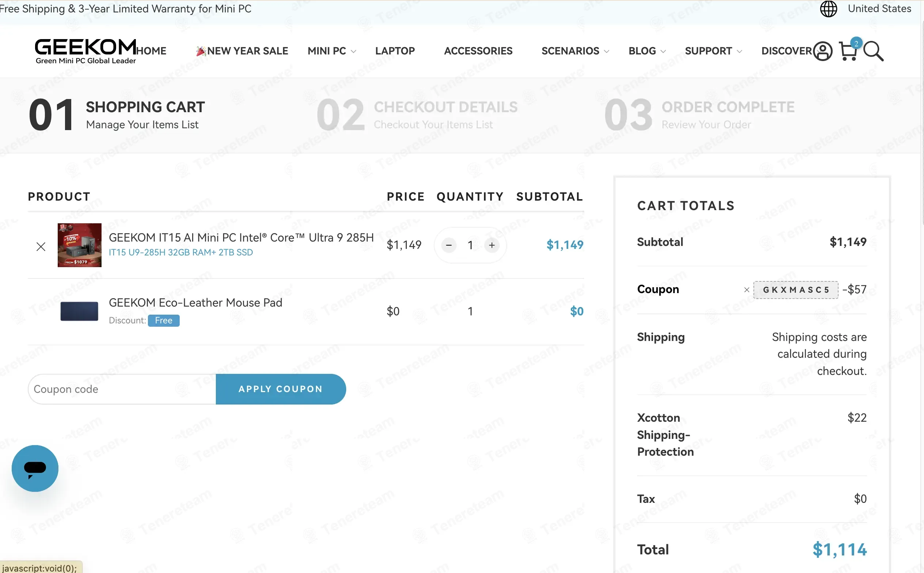Click the mouse pad $0 subtotal

(x=577, y=311)
